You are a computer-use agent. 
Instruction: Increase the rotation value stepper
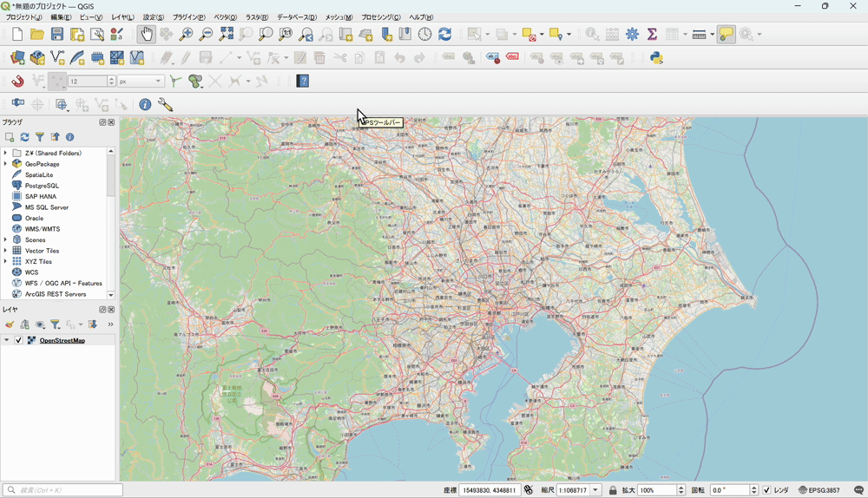pyautogui.click(x=753, y=488)
